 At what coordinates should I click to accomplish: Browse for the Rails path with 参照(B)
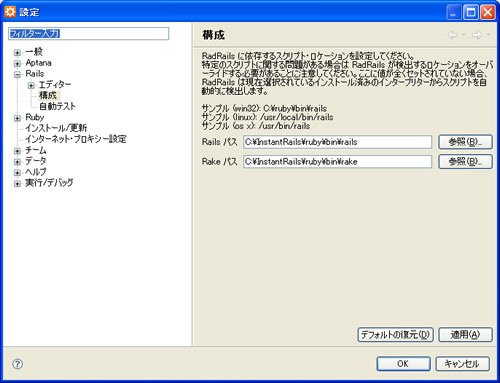465,142
